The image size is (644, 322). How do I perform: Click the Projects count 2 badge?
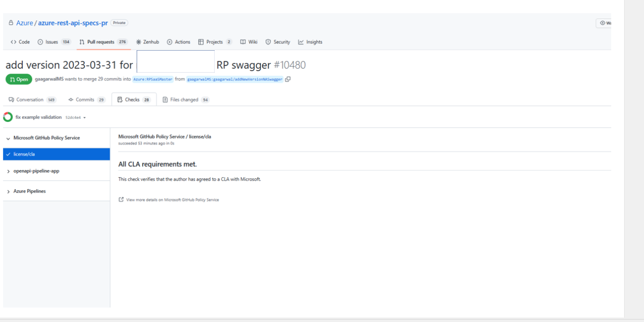229,42
